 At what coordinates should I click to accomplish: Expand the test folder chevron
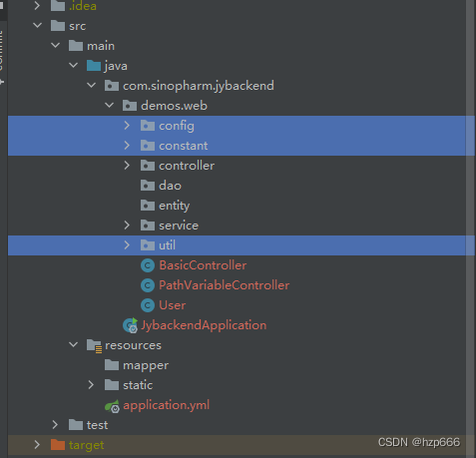click(x=55, y=425)
